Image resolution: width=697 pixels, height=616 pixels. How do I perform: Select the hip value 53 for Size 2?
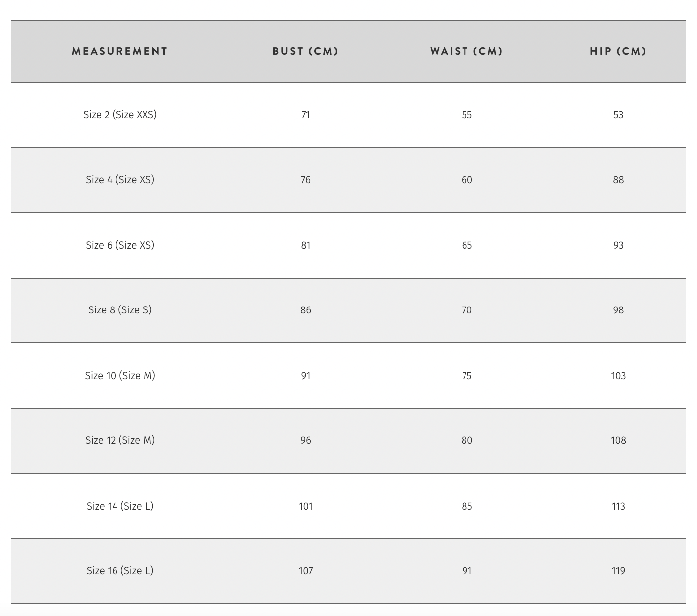[618, 115]
